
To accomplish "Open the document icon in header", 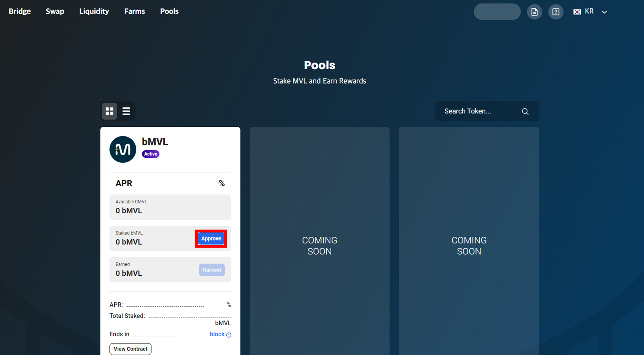I will point(535,12).
